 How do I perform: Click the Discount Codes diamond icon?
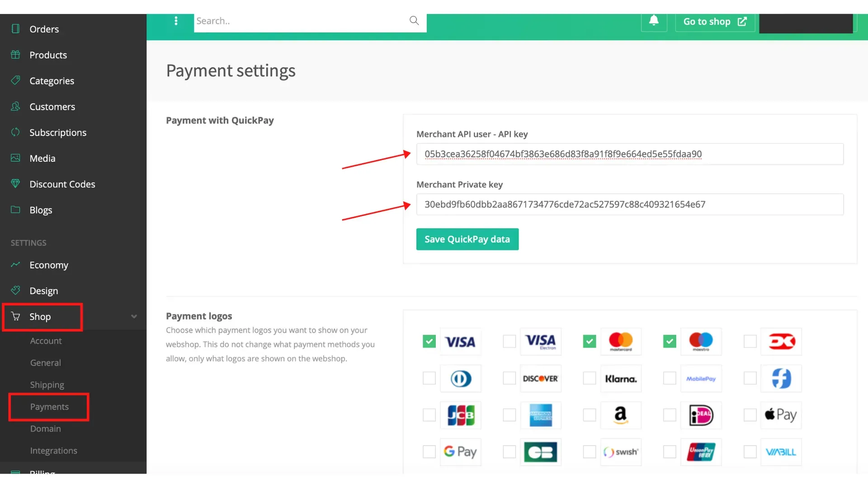[15, 184]
